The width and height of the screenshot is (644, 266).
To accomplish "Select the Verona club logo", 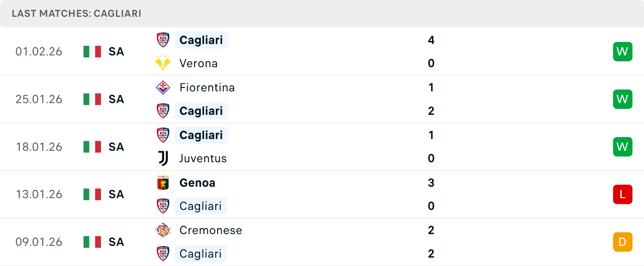I will pyautogui.click(x=163, y=63).
